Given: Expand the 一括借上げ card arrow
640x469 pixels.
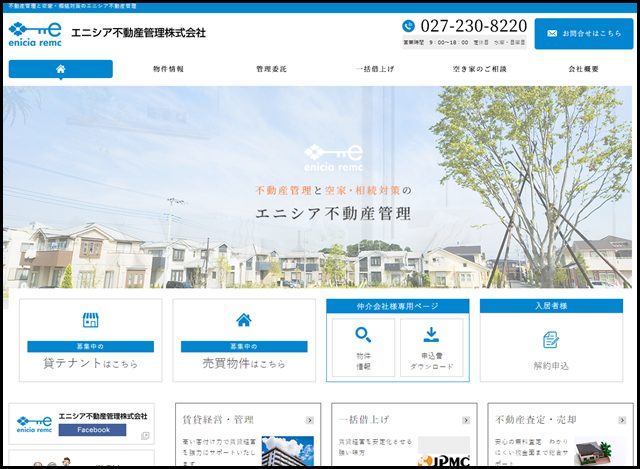Looking at the screenshot, I should click(466, 420).
